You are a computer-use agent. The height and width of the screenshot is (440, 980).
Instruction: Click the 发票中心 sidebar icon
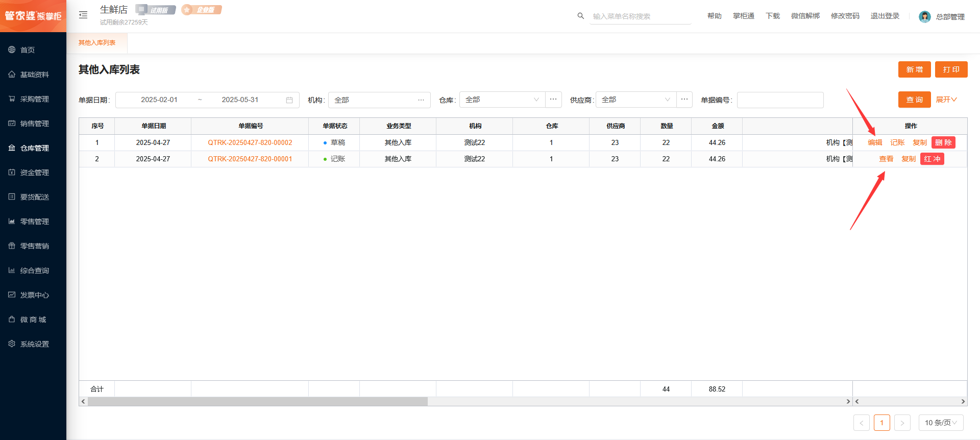pyautogui.click(x=12, y=295)
